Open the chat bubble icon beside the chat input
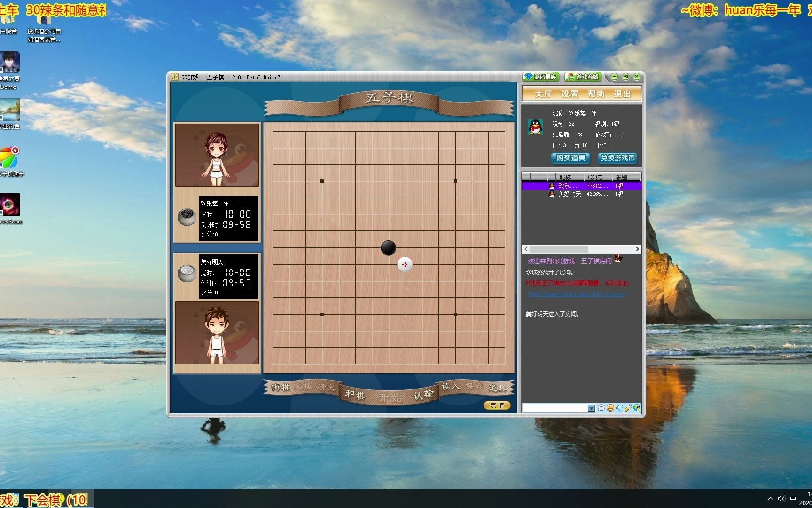Image resolution: width=812 pixels, height=508 pixels. (601, 408)
